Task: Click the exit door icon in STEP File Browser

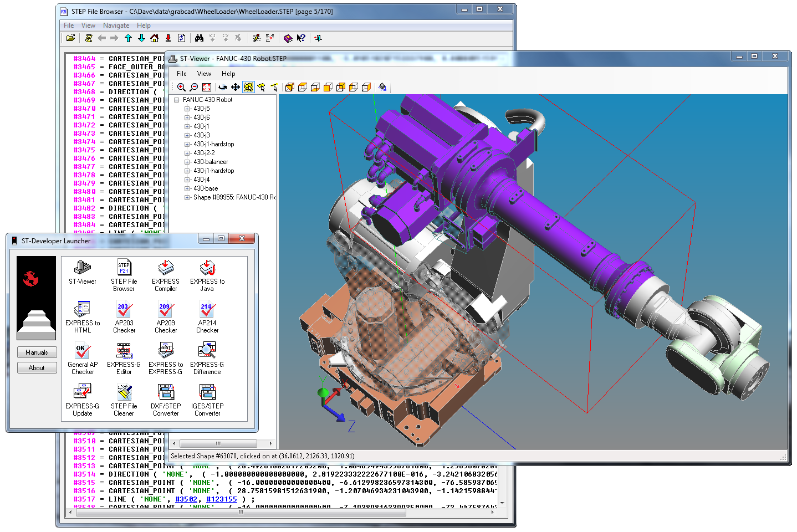Action: pos(318,38)
